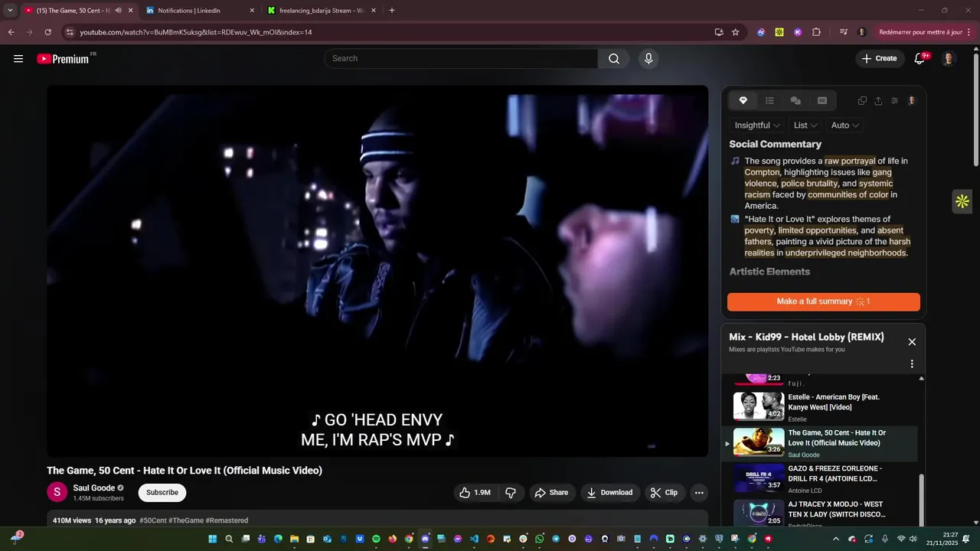
Task: Close the LinkedIn tab
Action: [x=252, y=11]
